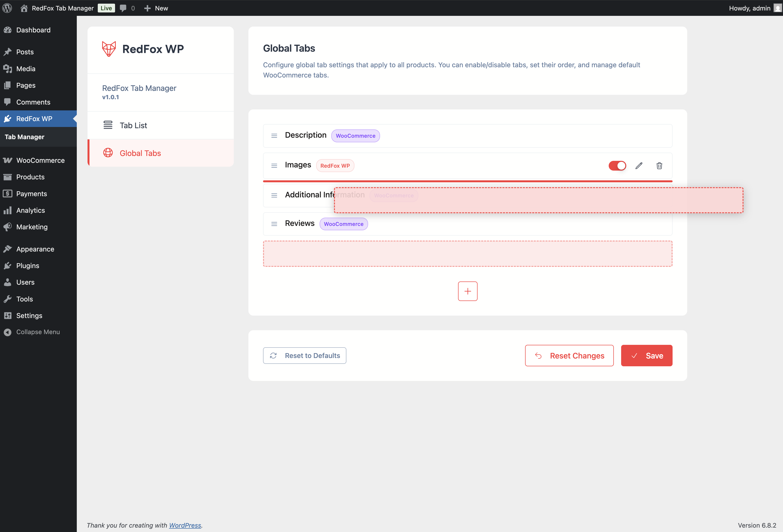Viewport: 783px width, 532px height.
Task: Collapse the admin sidebar menu
Action: pos(39,332)
